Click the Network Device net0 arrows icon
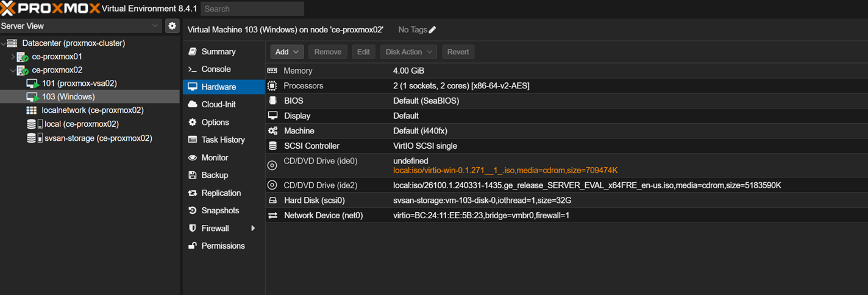The image size is (868, 295). (x=272, y=215)
